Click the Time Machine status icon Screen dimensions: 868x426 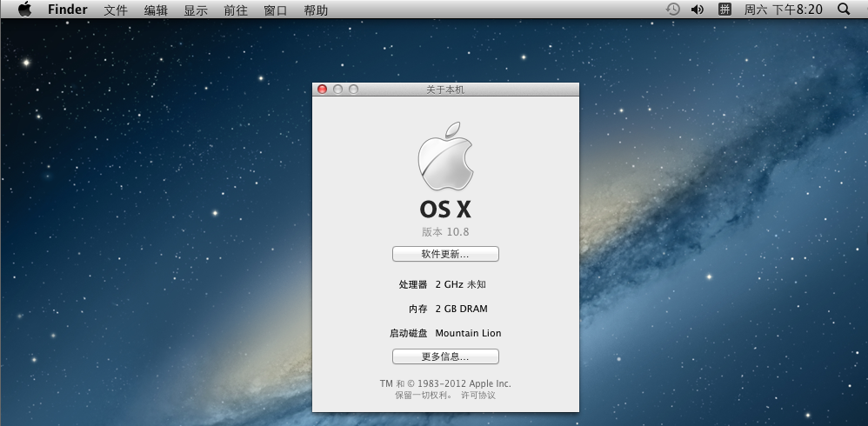click(673, 10)
